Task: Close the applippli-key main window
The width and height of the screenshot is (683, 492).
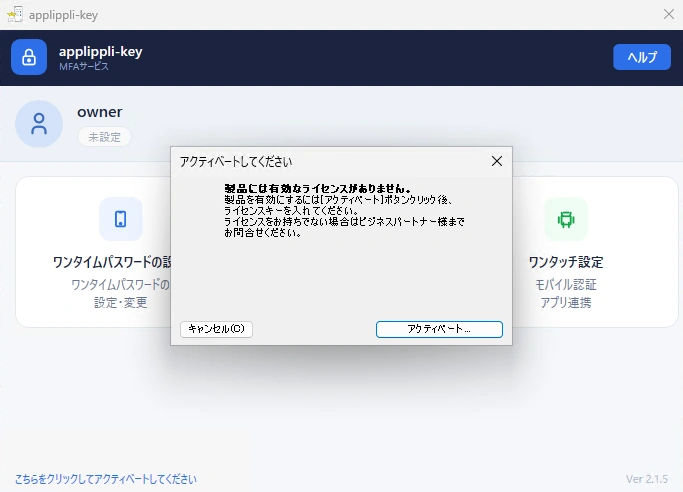Action: pyautogui.click(x=669, y=14)
